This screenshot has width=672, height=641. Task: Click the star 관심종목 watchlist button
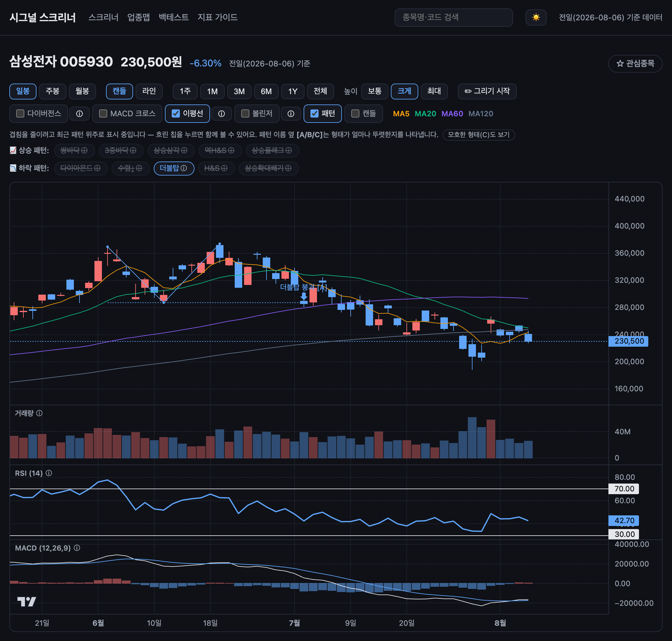pyautogui.click(x=635, y=64)
